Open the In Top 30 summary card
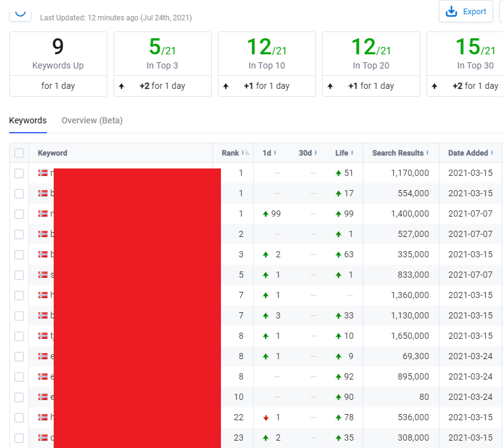503x448 pixels. 465,64
